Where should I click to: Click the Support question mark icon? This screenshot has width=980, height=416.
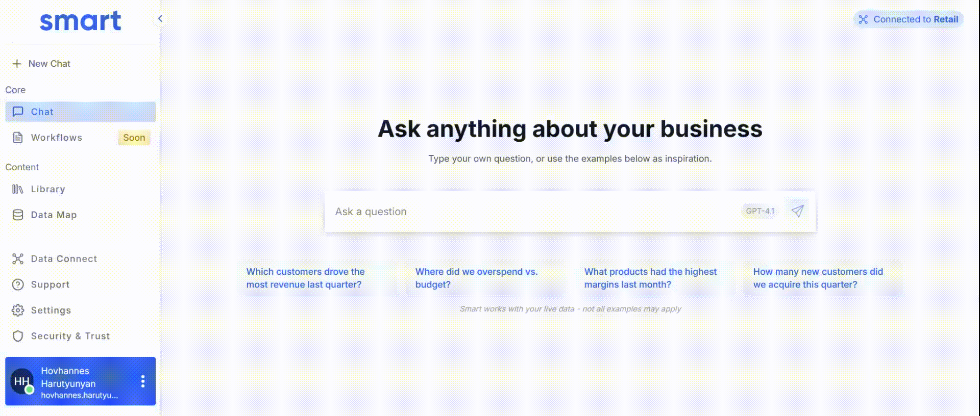(x=18, y=284)
